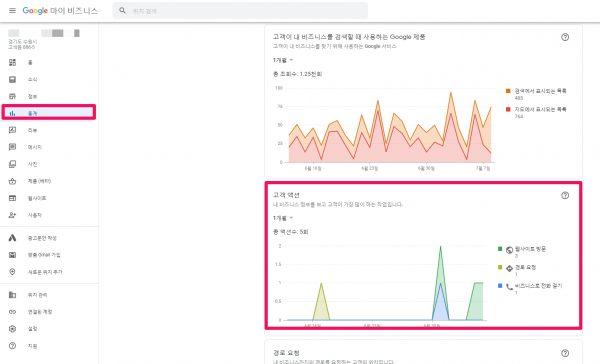Expand 1개월 dropdown in customer actions card
600x364 pixels.
click(x=283, y=218)
